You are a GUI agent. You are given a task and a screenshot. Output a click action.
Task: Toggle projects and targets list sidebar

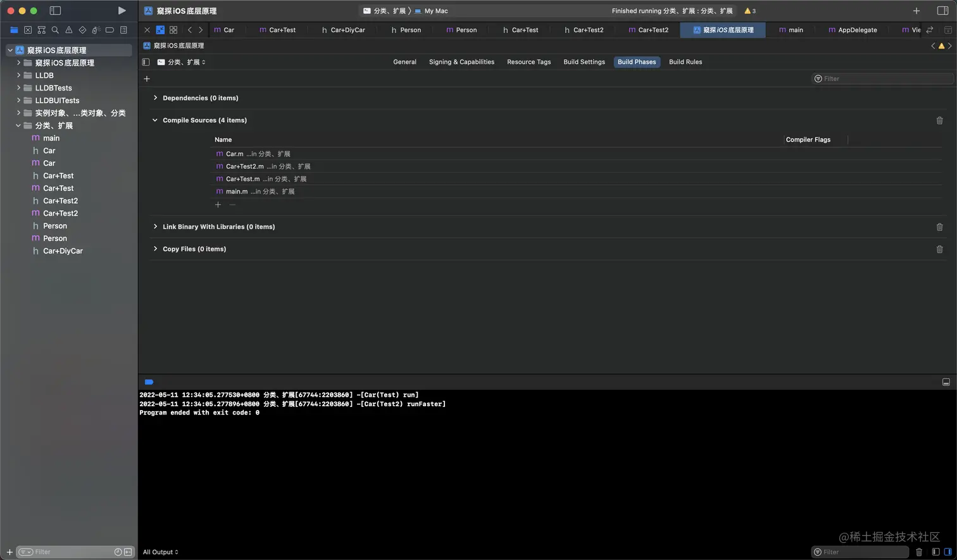point(146,62)
